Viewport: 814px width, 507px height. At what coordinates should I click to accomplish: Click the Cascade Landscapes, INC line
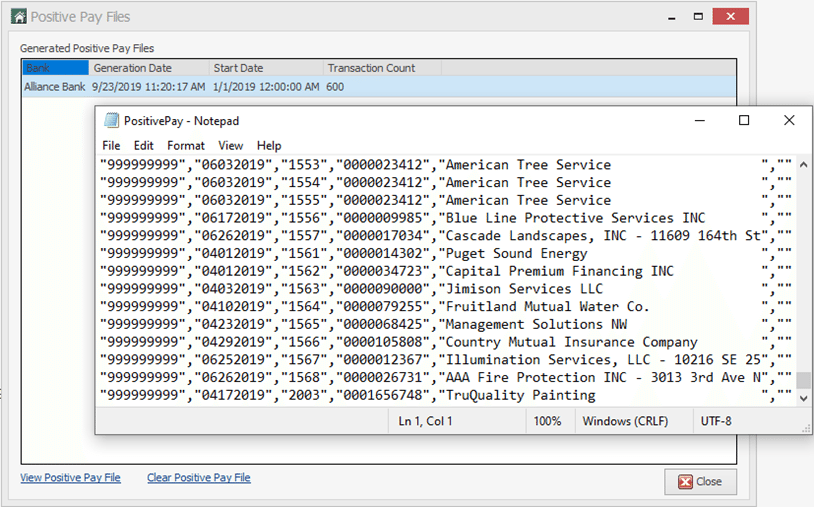tap(446, 236)
